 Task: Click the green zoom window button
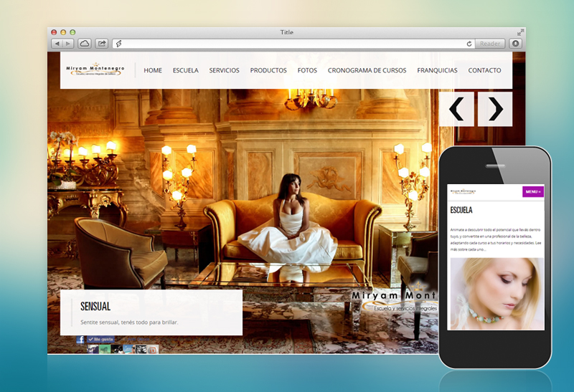tap(72, 32)
